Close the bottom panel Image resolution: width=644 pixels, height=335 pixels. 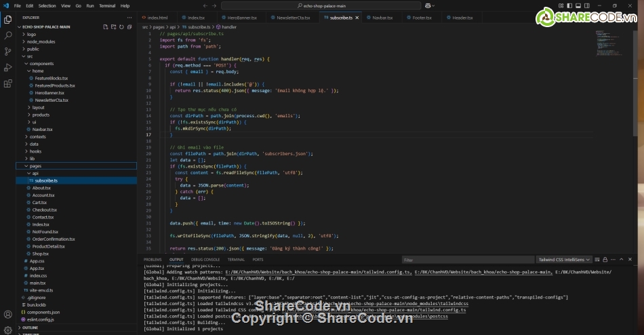coord(630,260)
